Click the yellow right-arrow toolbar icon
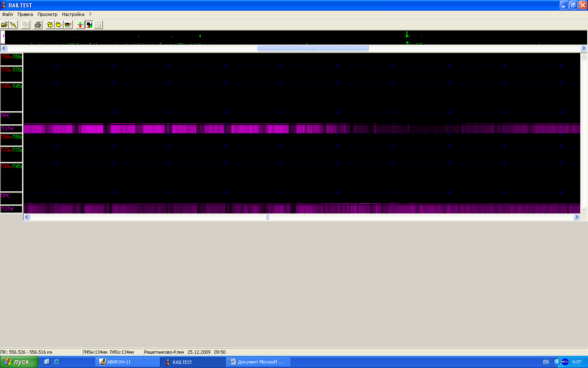This screenshot has width=588, height=368. (x=59, y=25)
